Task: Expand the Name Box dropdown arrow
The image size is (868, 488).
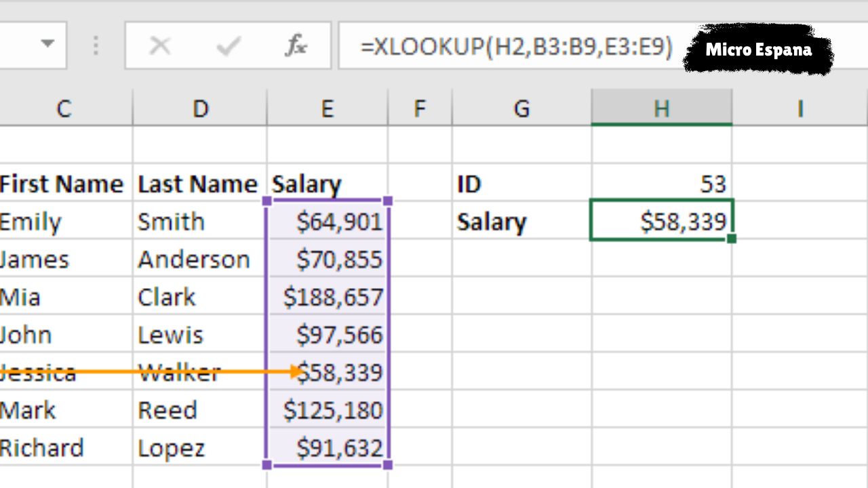Action: tap(47, 45)
